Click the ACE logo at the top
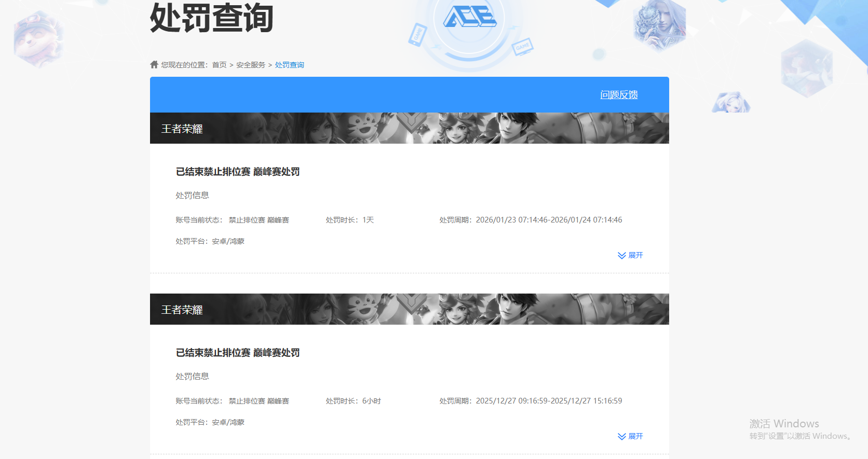 tap(470, 17)
